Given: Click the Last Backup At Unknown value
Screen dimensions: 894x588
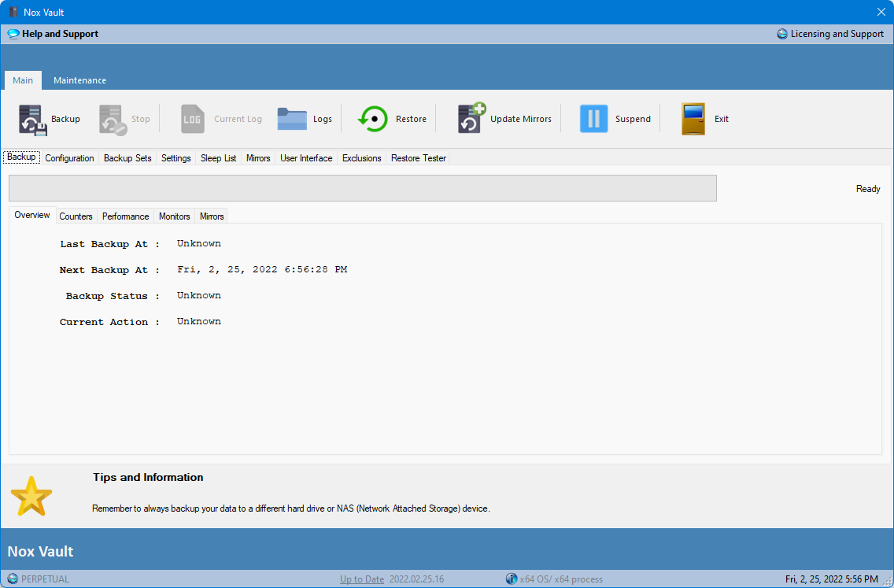Looking at the screenshot, I should [x=199, y=243].
